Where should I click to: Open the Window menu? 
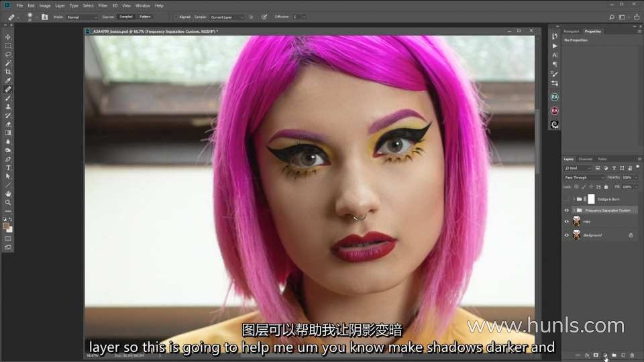(x=142, y=6)
